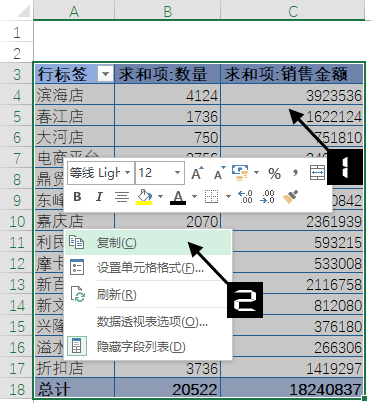Select column B header

167,10
